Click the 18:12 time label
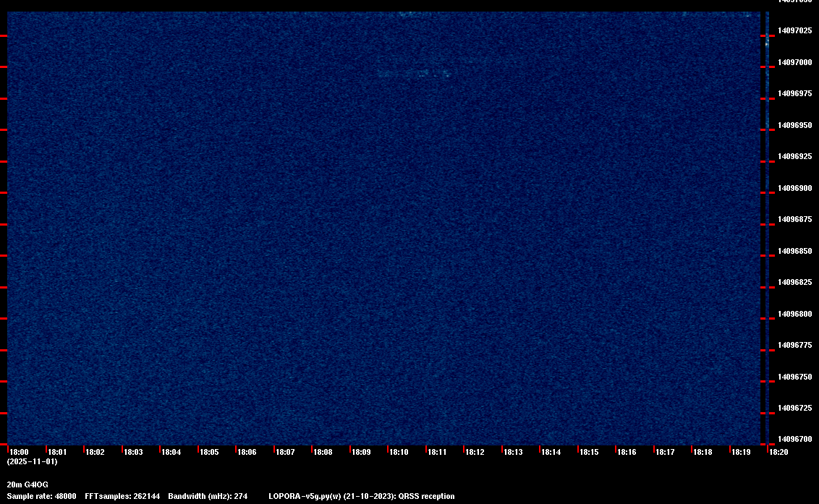Image resolution: width=819 pixels, height=504 pixels. click(x=475, y=452)
